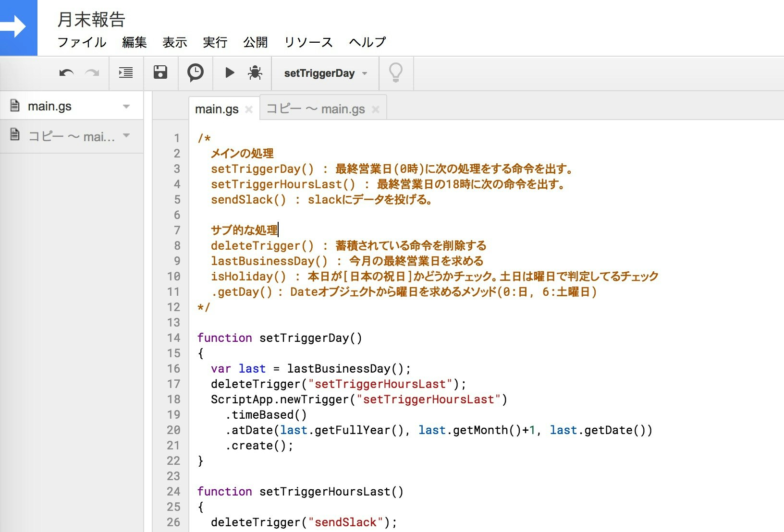Open the setTriggerDay function selector dropdown

(x=325, y=73)
